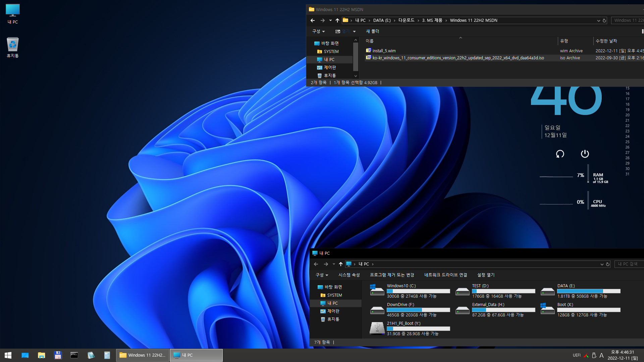Open the notepad taskbar icon
The height and width of the screenshot is (362, 644).
click(91, 355)
